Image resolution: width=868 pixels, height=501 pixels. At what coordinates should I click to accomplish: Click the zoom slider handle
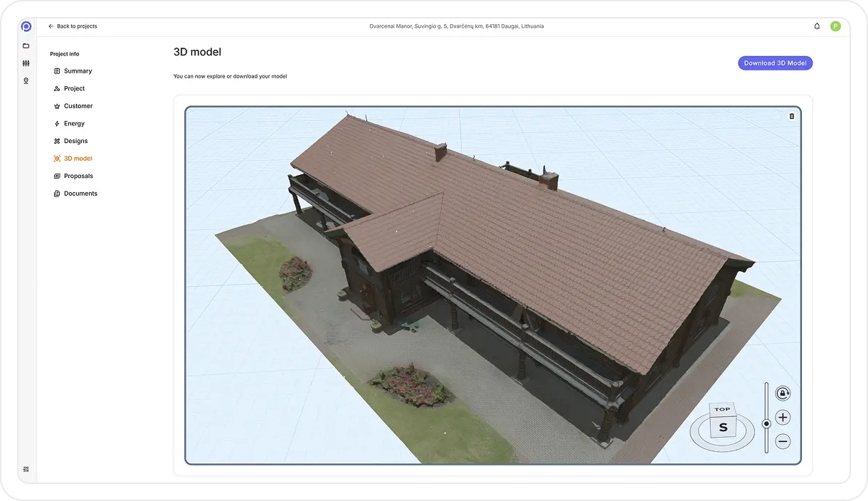point(766,423)
